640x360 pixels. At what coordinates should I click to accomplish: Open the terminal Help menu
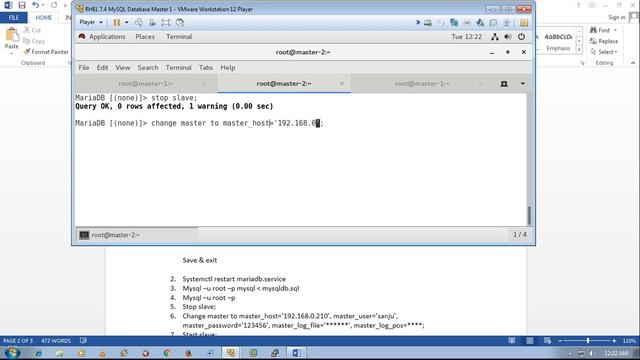tap(228, 68)
